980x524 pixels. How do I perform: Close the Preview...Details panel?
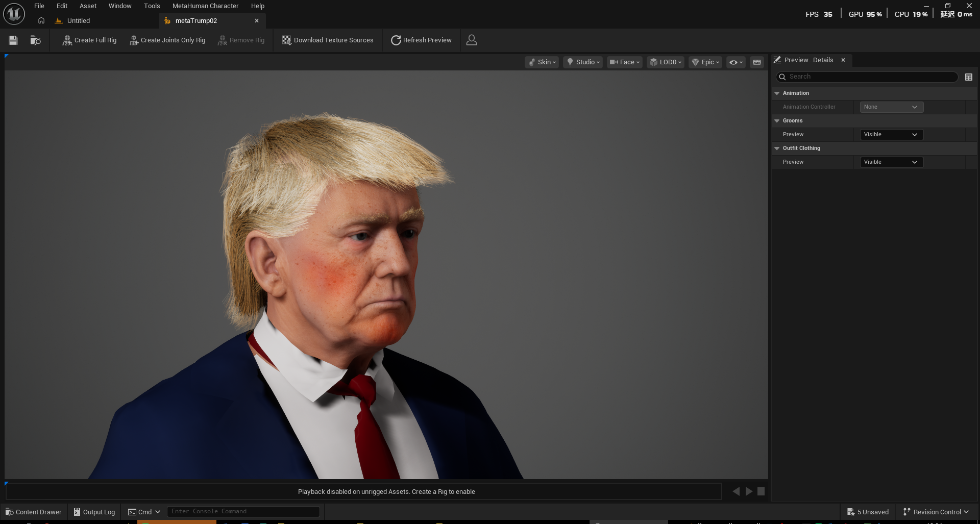point(843,60)
